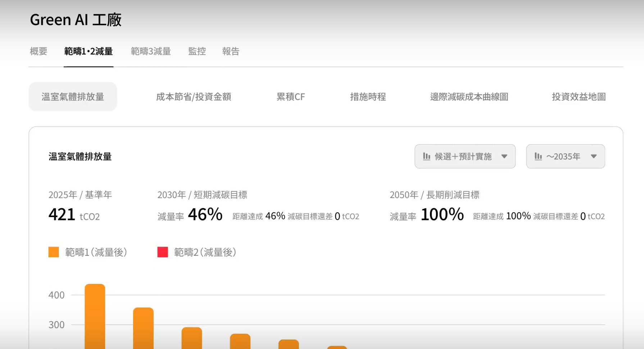Screen dimensions: 644x349
Task: Open the 投資效益地圖 view
Action: 579,97
